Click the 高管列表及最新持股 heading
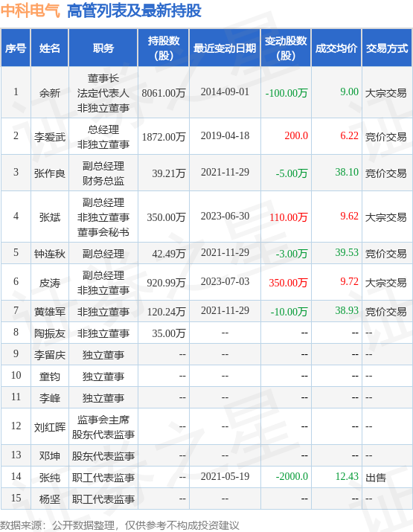 (x=135, y=11)
